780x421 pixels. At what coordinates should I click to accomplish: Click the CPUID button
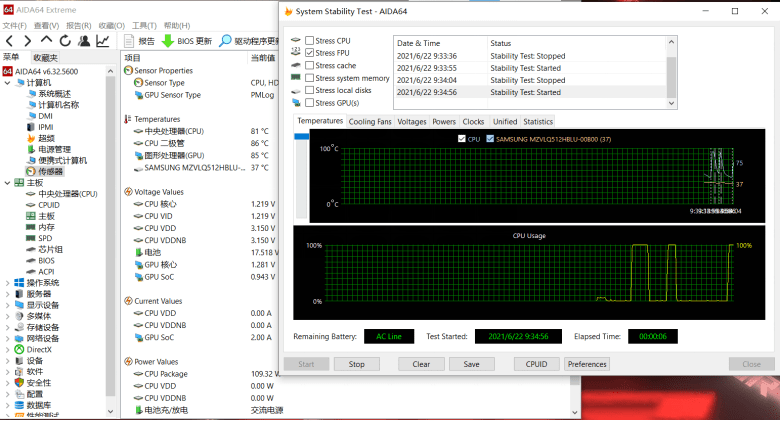536,364
